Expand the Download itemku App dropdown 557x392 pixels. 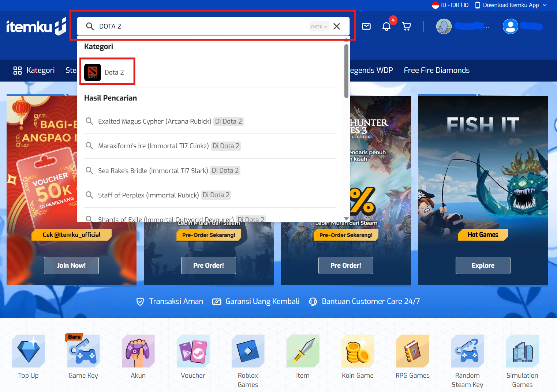511,5
